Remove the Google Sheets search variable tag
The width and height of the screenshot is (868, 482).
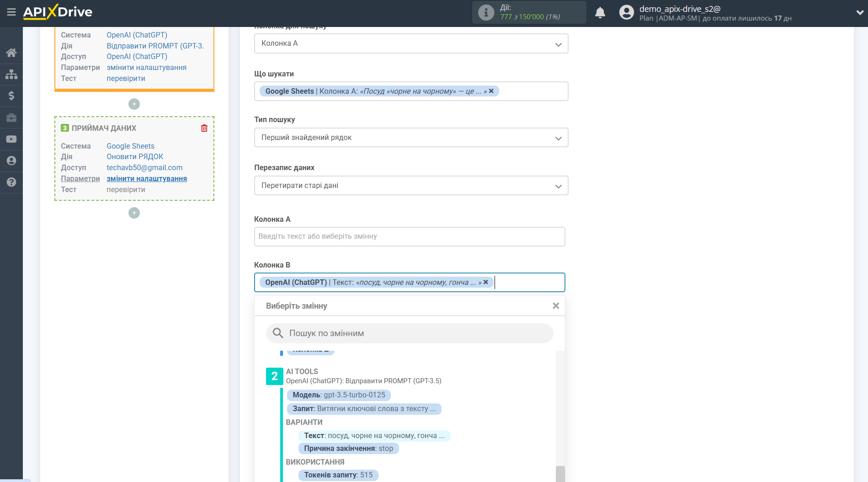click(x=491, y=91)
